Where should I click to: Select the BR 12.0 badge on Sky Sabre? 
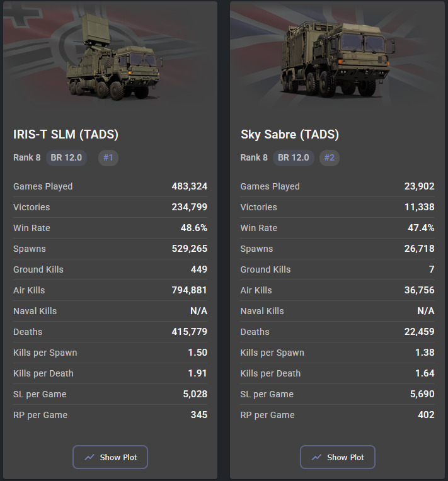click(x=294, y=157)
